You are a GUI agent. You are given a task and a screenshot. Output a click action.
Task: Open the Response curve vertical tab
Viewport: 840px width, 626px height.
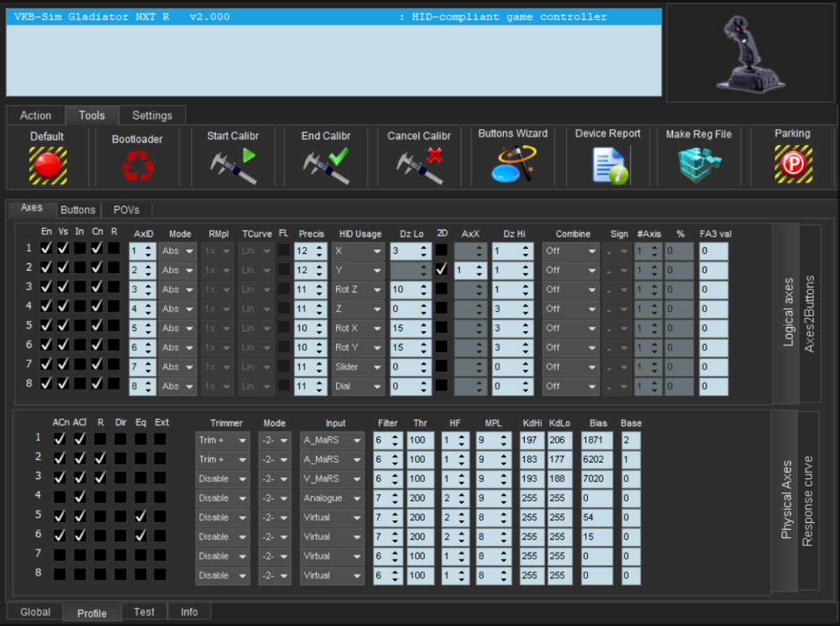807,501
